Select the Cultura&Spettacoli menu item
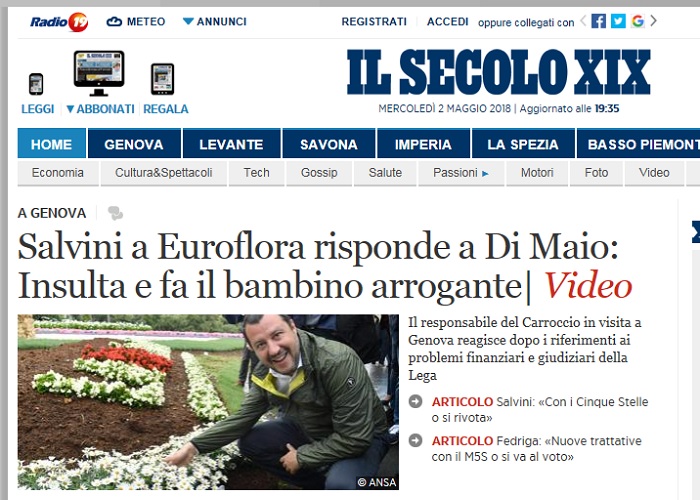The image size is (700, 500). tap(163, 173)
